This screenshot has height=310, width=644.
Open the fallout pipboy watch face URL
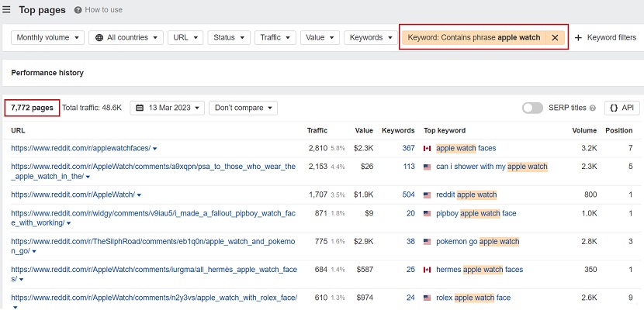(153, 218)
